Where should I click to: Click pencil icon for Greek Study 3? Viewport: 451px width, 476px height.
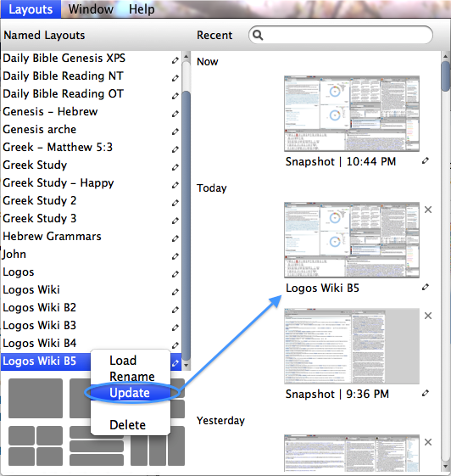(x=175, y=221)
